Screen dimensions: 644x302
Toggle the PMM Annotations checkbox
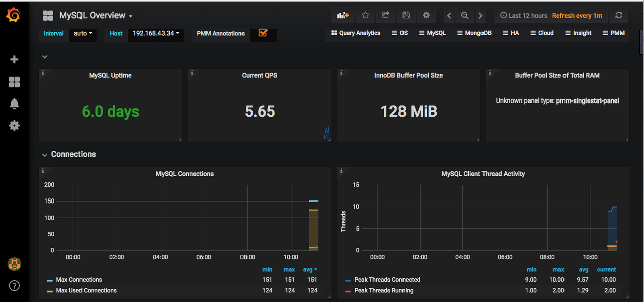[x=263, y=33]
